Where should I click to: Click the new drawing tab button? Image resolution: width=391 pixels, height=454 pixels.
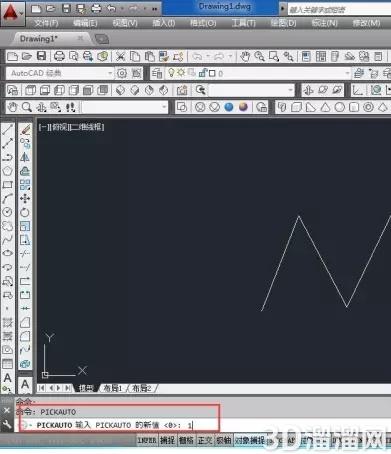102,39
